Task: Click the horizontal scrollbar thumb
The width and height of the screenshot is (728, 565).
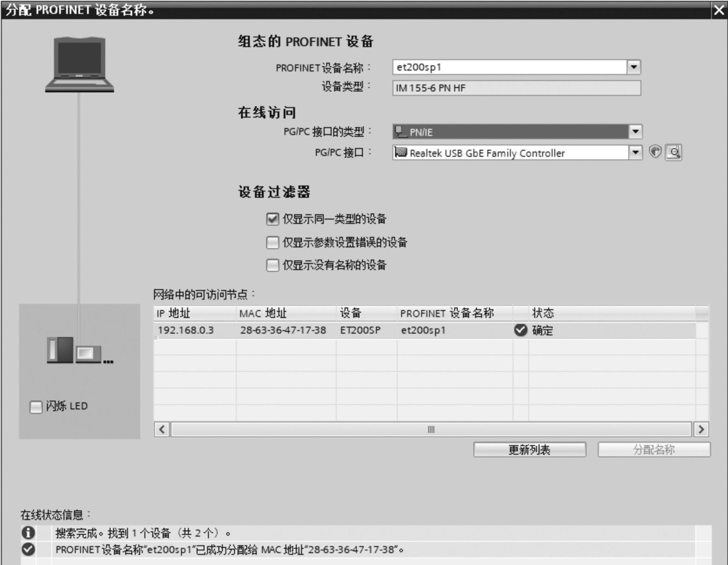Action: [x=431, y=429]
